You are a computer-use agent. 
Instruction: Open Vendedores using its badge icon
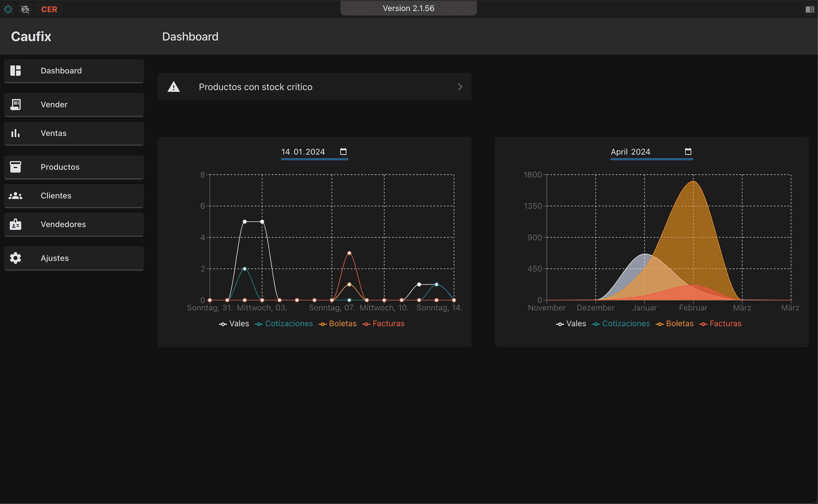16,224
